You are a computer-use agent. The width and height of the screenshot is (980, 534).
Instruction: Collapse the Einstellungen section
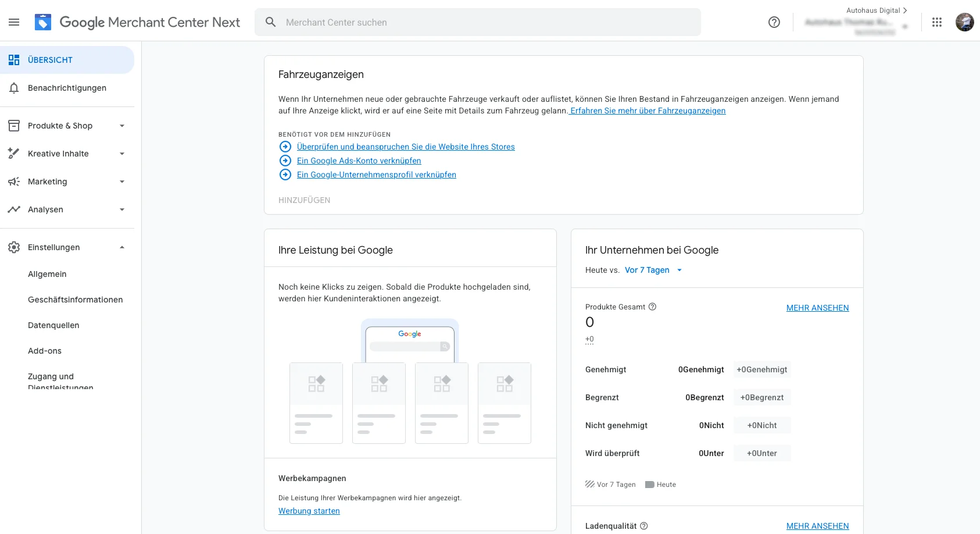[x=67, y=247]
